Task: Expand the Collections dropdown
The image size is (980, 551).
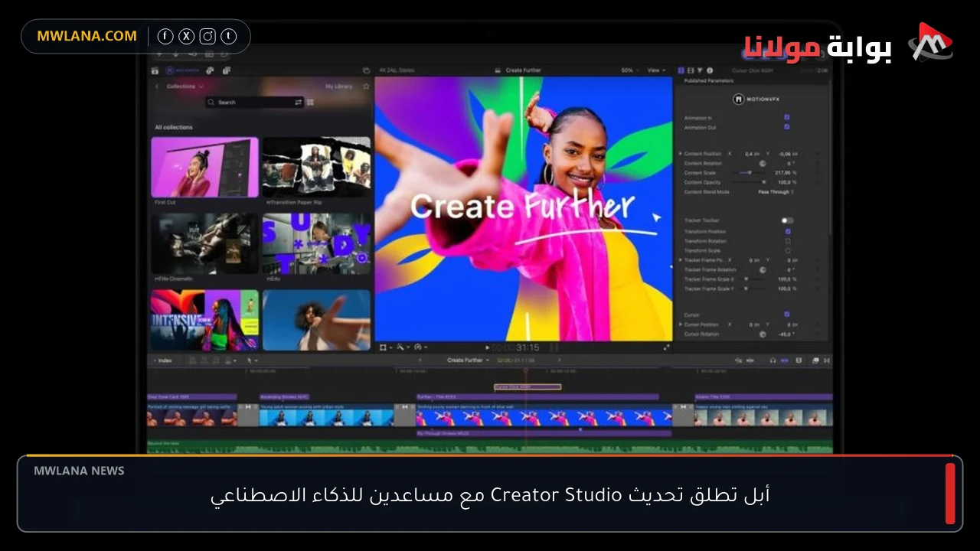Action: [x=185, y=86]
